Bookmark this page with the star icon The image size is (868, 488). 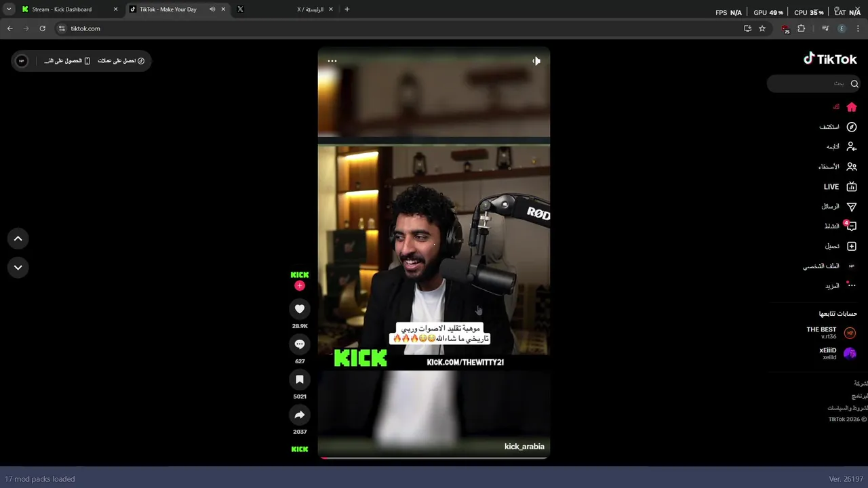762,28
